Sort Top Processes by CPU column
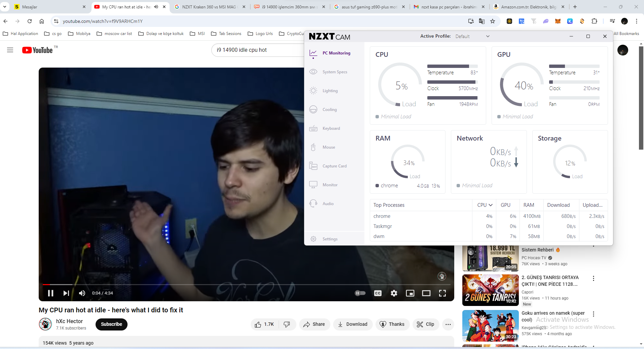This screenshot has height=349, width=644. [x=485, y=205]
